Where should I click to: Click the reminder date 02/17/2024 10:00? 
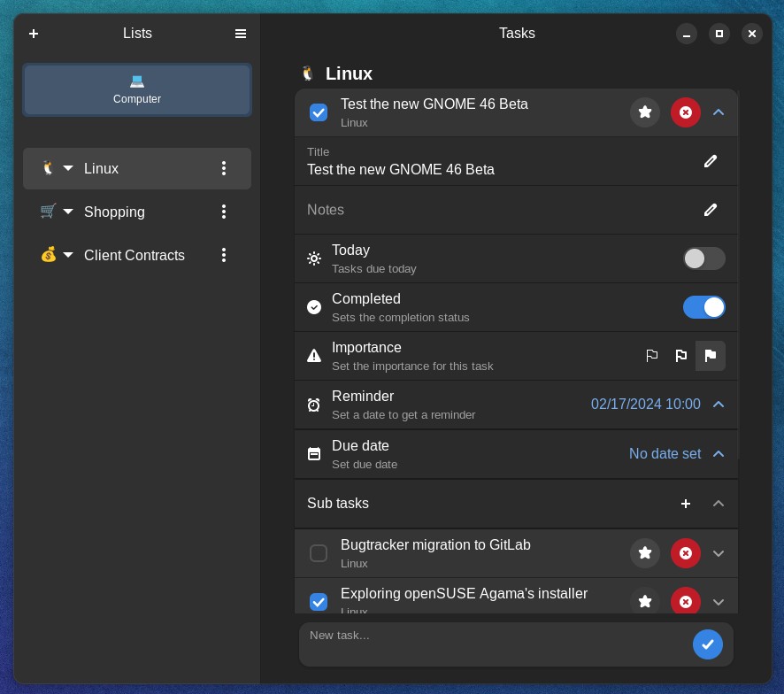tap(645, 404)
